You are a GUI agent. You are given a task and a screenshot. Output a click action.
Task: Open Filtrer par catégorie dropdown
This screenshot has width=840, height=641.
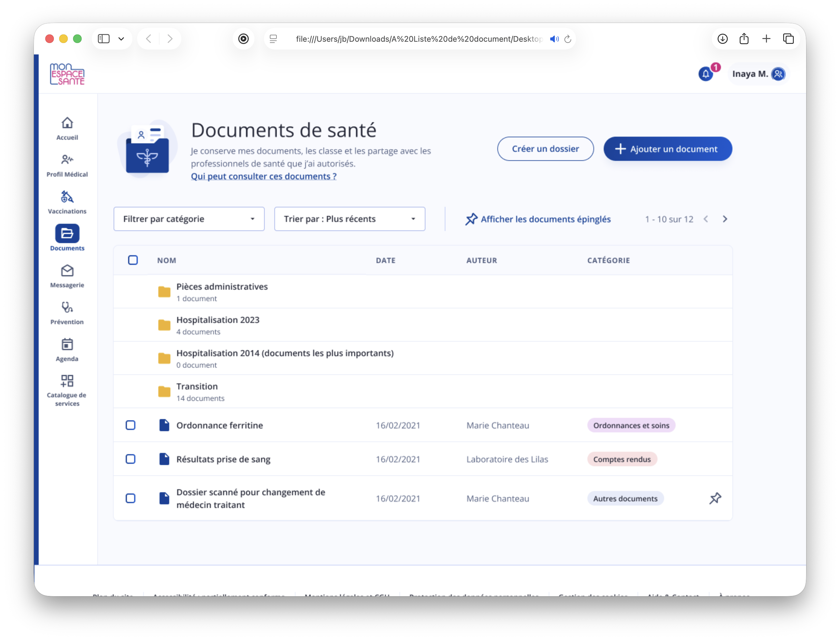click(x=189, y=219)
